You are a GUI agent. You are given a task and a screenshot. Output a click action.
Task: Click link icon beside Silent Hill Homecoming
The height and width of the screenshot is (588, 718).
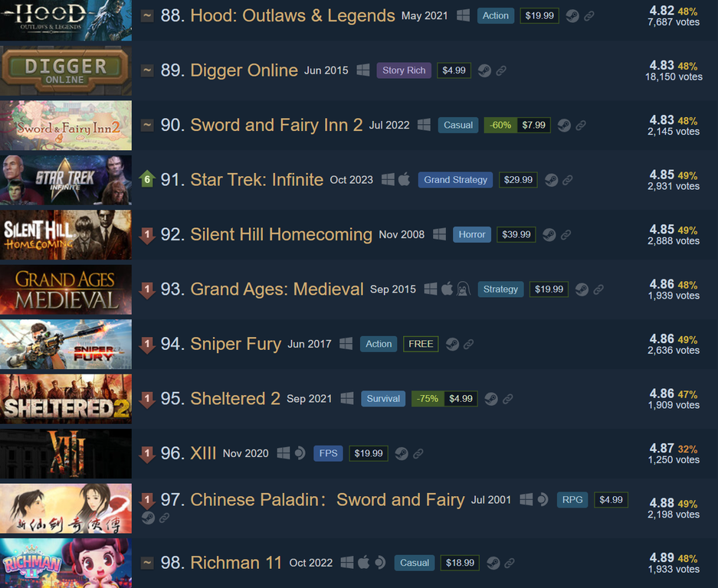coord(566,235)
